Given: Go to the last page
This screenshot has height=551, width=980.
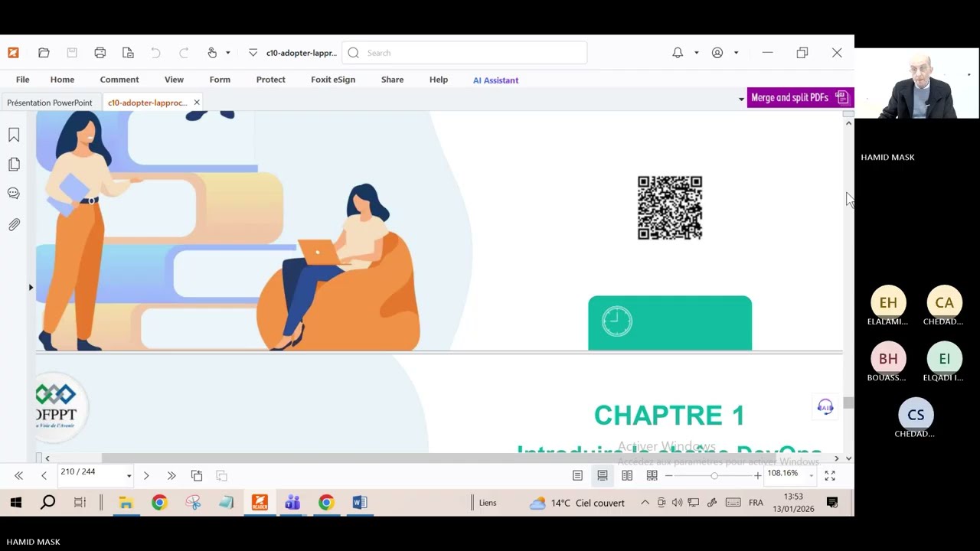Looking at the screenshot, I should (x=171, y=475).
